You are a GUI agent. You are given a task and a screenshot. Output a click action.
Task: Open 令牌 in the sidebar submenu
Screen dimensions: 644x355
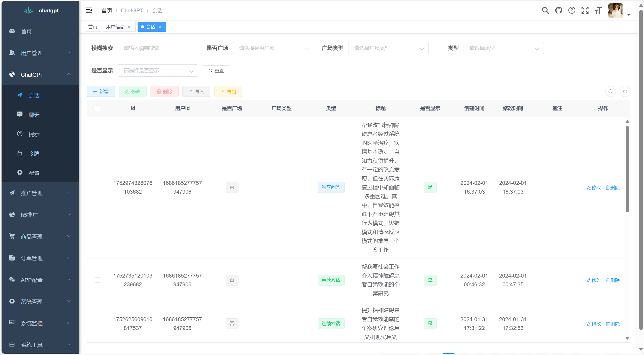tap(40, 153)
